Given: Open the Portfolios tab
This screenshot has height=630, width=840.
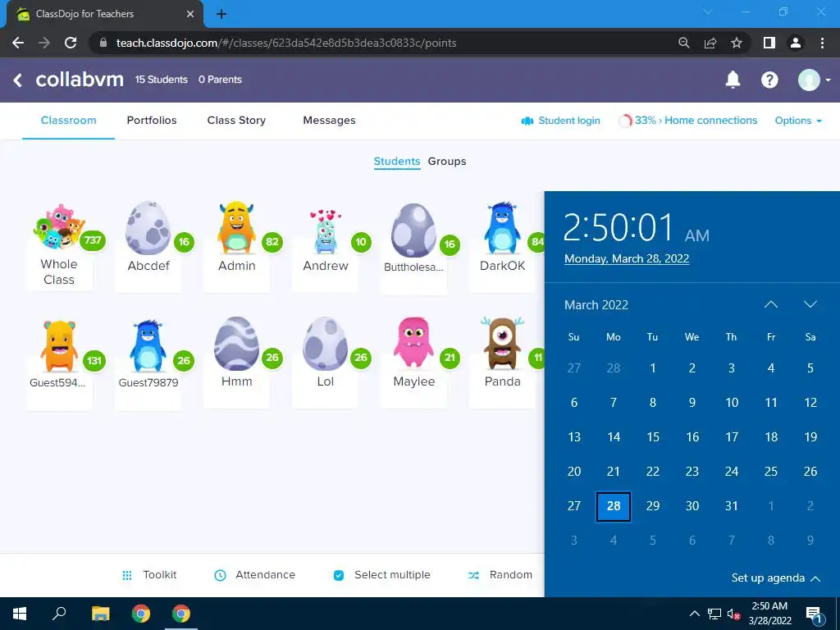Looking at the screenshot, I should 152,121.
